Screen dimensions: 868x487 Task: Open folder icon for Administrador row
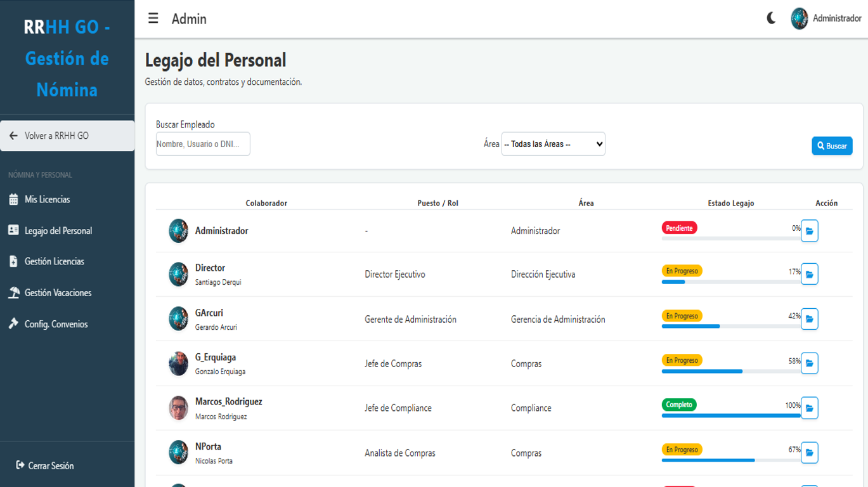(x=809, y=231)
